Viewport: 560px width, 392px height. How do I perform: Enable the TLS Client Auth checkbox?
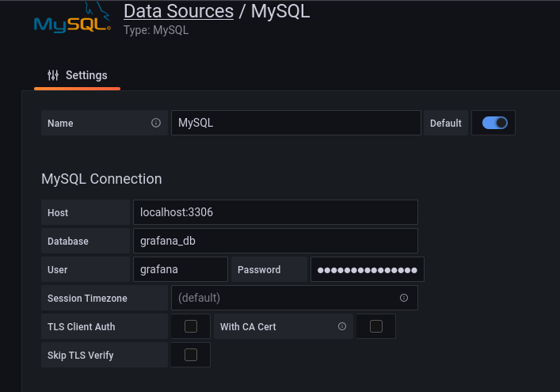(191, 326)
